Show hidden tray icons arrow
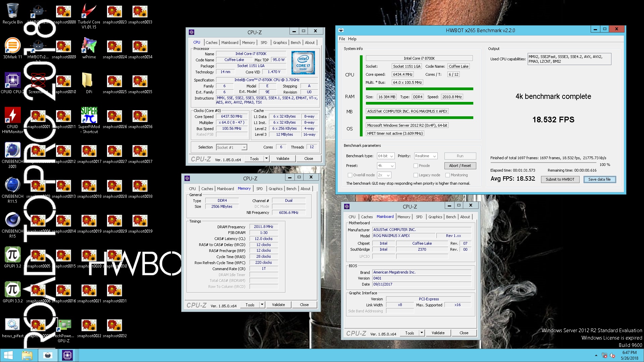The height and width of the screenshot is (362, 644). [x=596, y=355]
